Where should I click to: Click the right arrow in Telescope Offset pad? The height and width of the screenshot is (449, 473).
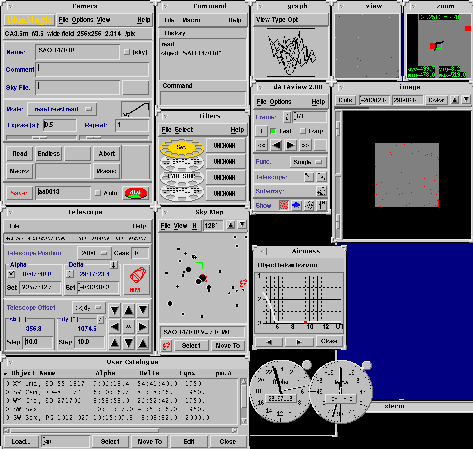coord(143,327)
